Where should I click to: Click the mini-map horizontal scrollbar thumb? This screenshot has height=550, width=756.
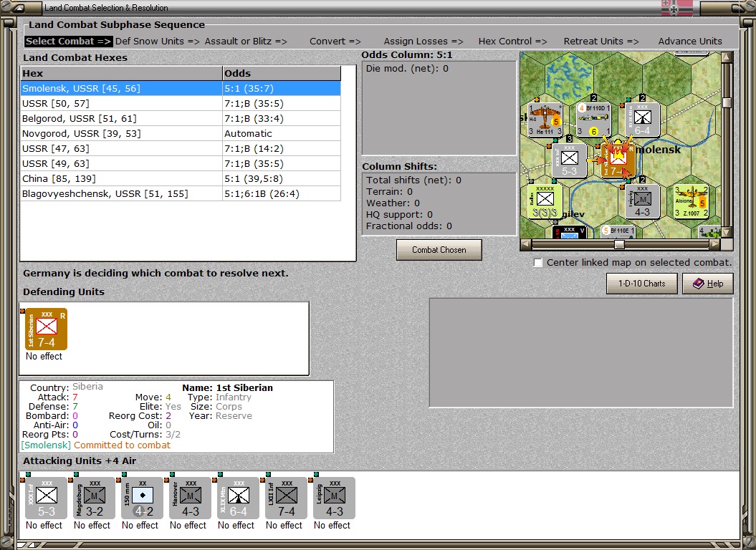click(619, 244)
